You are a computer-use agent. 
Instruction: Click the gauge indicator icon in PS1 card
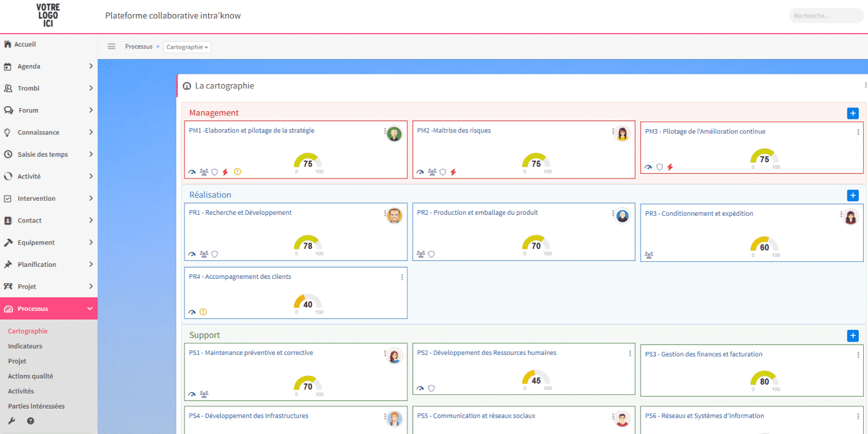point(192,394)
